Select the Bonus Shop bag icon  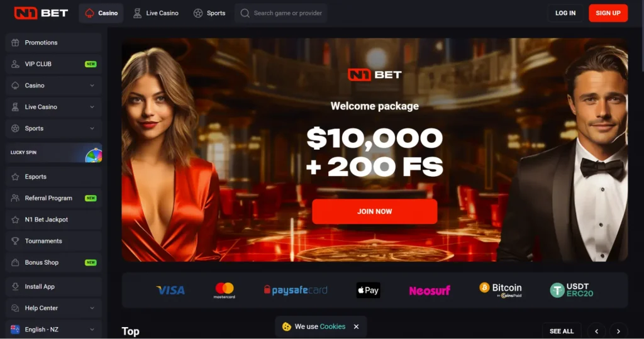pos(15,262)
